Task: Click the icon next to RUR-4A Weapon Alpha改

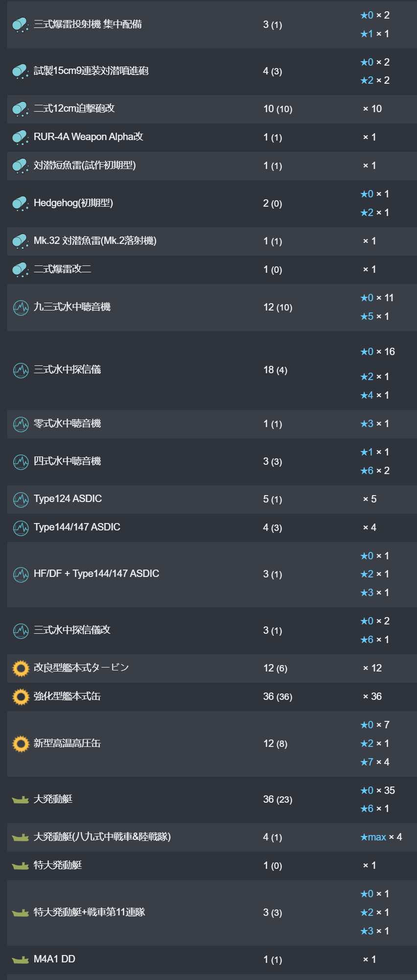Action: [x=21, y=137]
